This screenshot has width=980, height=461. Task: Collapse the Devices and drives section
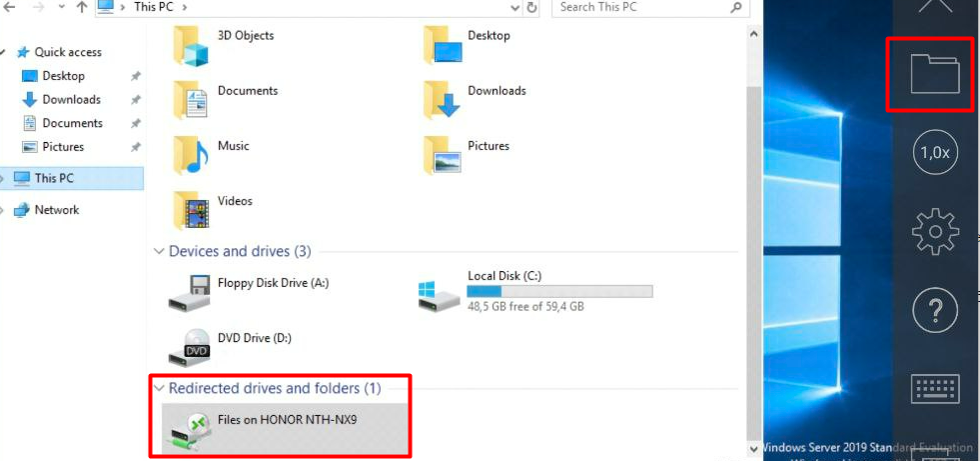tap(158, 251)
